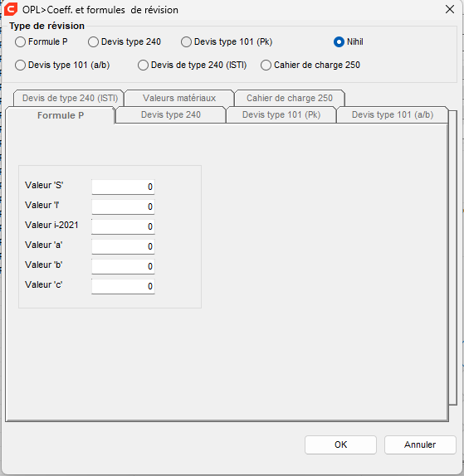This screenshot has height=476, width=464.
Task: Focus the Valeur i-2021 input field
Action: [x=123, y=226]
